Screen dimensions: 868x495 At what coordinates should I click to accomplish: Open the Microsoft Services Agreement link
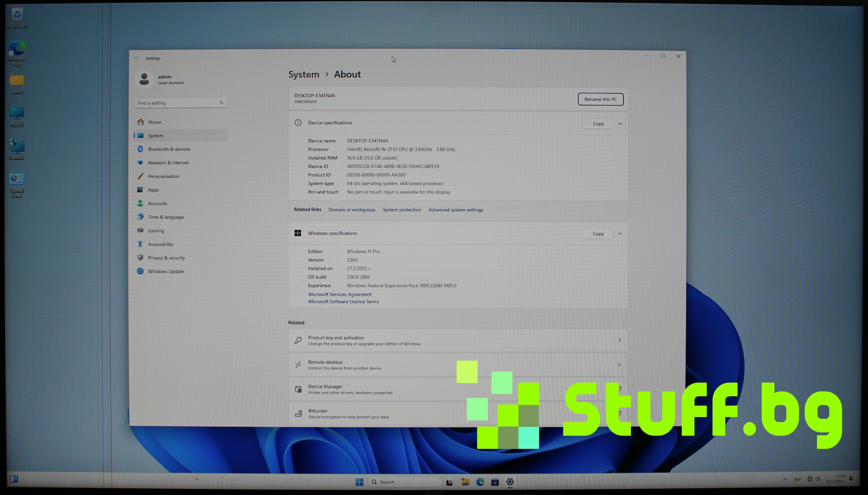[x=340, y=294]
